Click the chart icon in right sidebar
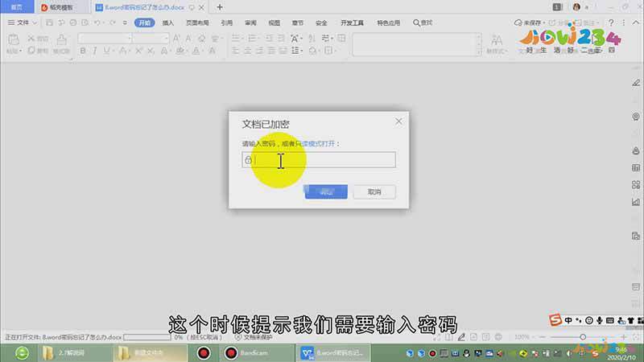The width and height of the screenshot is (644, 362). click(636, 202)
